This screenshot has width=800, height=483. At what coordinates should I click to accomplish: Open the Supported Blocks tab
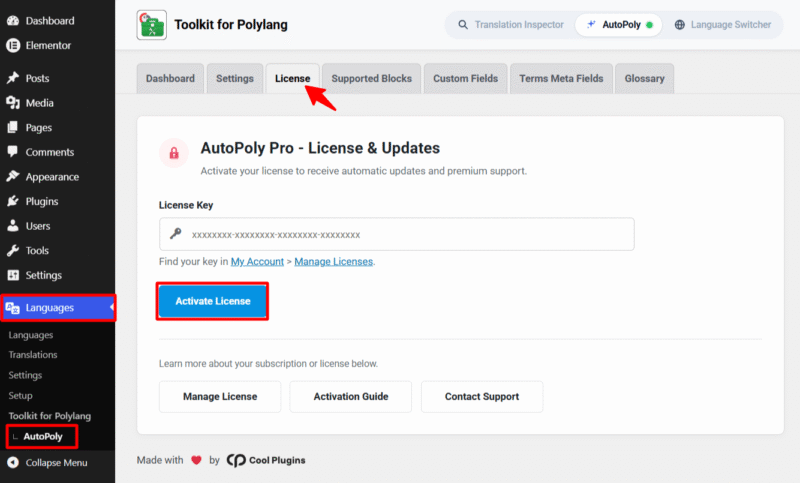(x=371, y=79)
